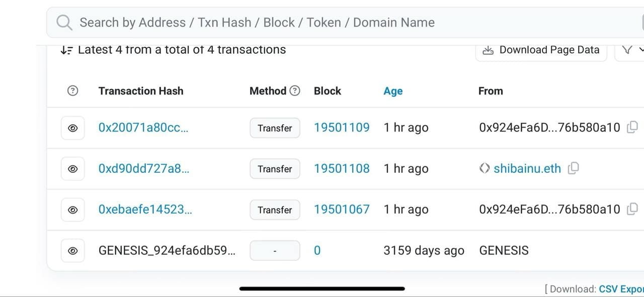This screenshot has width=644, height=297.
Task: Copy the shibainu.eth address
Action: (x=573, y=169)
